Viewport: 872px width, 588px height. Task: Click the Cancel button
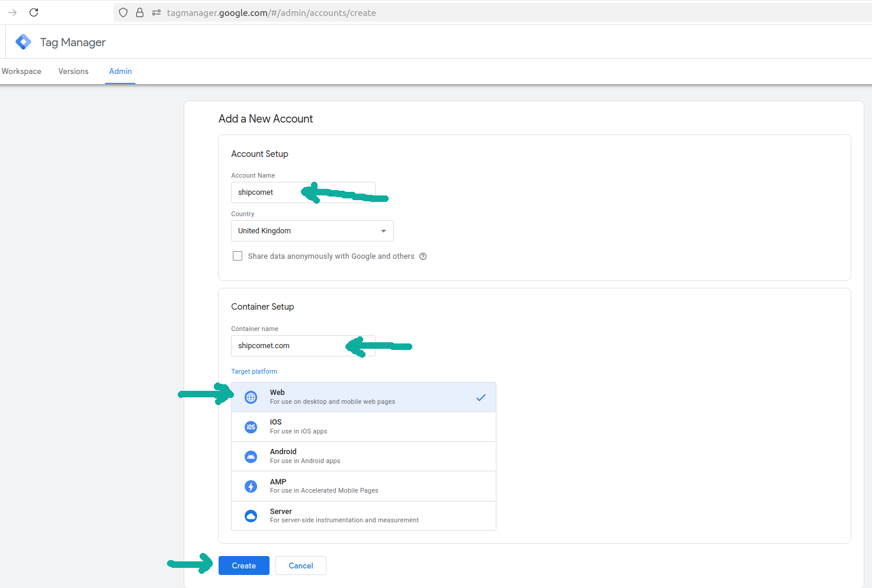(x=301, y=565)
